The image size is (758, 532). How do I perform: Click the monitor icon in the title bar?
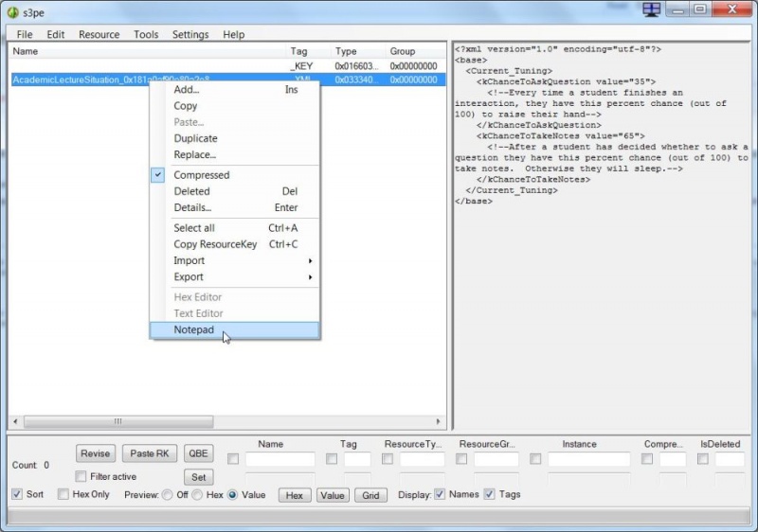[x=651, y=9]
